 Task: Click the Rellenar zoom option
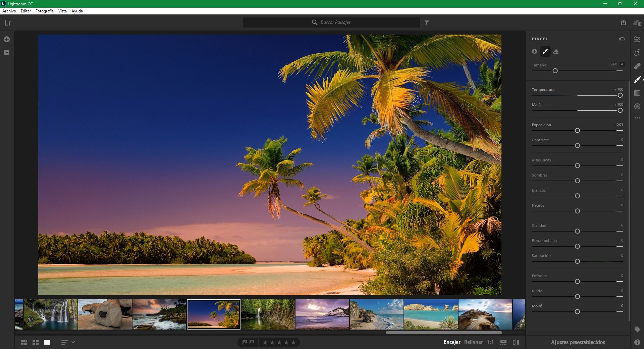tap(473, 342)
